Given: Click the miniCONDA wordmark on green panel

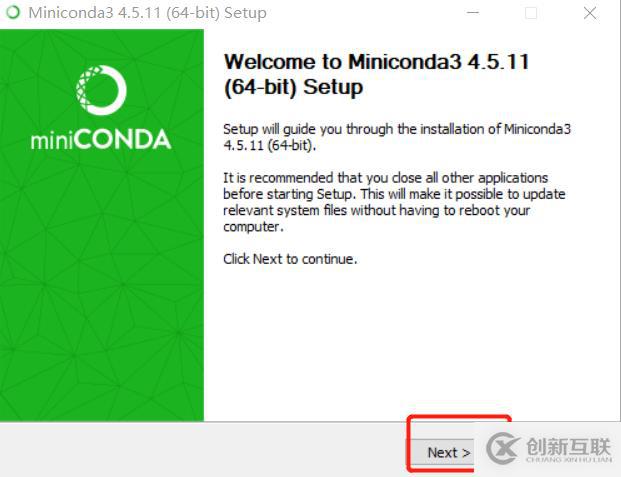Looking at the screenshot, I should coord(101,139).
